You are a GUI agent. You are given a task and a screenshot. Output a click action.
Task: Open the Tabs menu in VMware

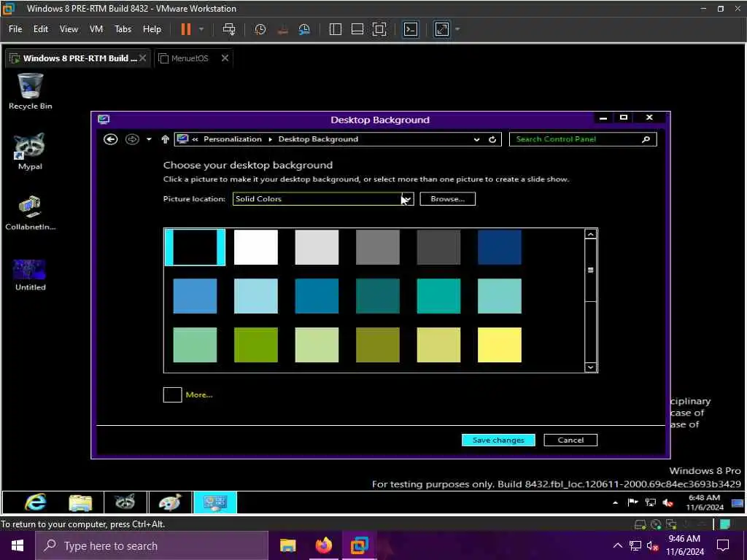123,29
